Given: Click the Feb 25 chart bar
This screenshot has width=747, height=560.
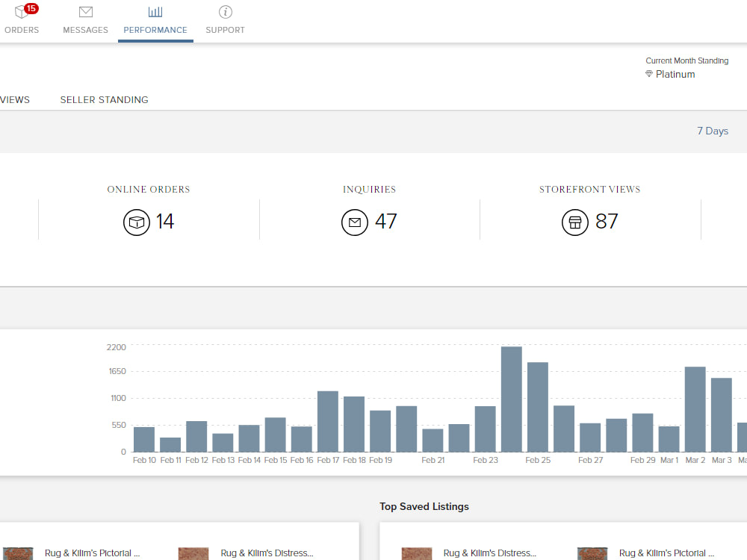Looking at the screenshot, I should tap(538, 407).
